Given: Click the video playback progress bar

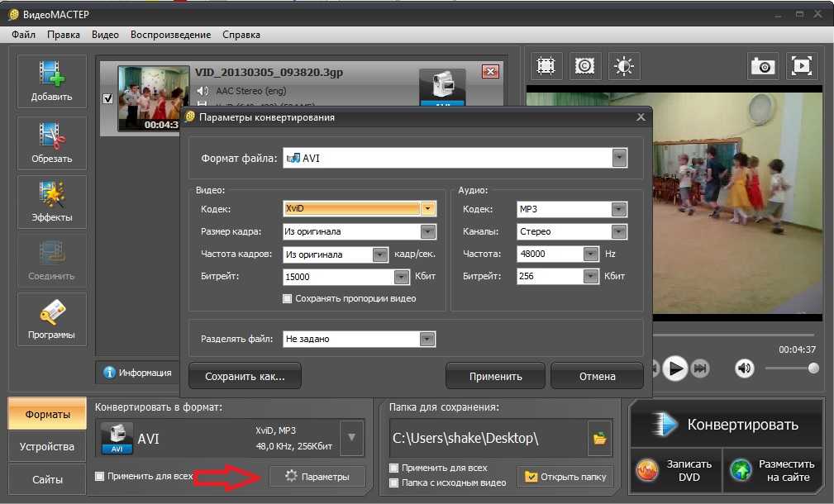Looking at the screenshot, I should click(734, 335).
